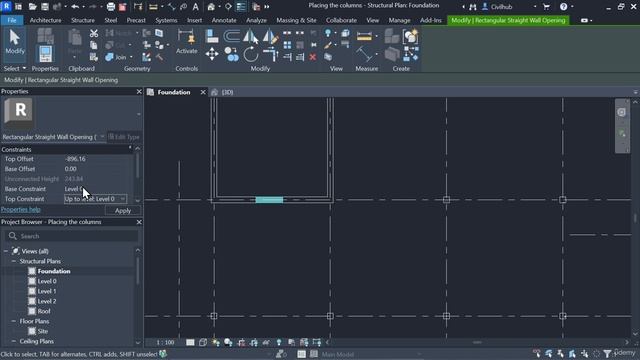Select the Rotate tool
Screen dimensions: 640x360
(251, 54)
